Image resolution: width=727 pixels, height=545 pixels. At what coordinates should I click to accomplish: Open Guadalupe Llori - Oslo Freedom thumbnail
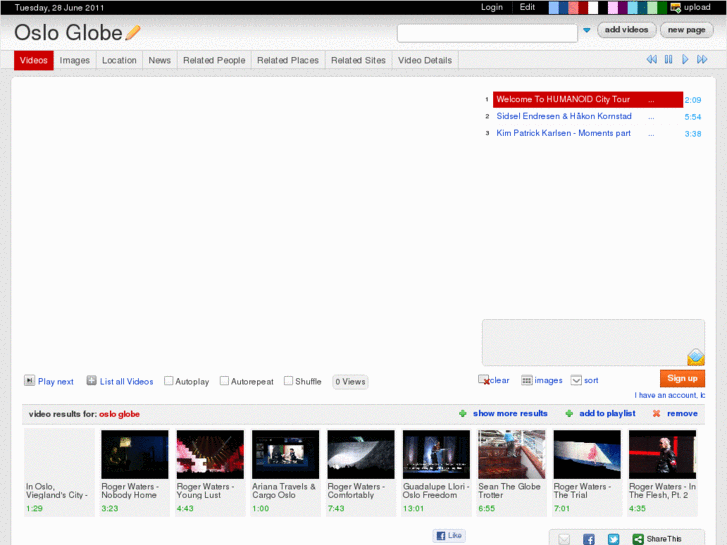[436, 454]
